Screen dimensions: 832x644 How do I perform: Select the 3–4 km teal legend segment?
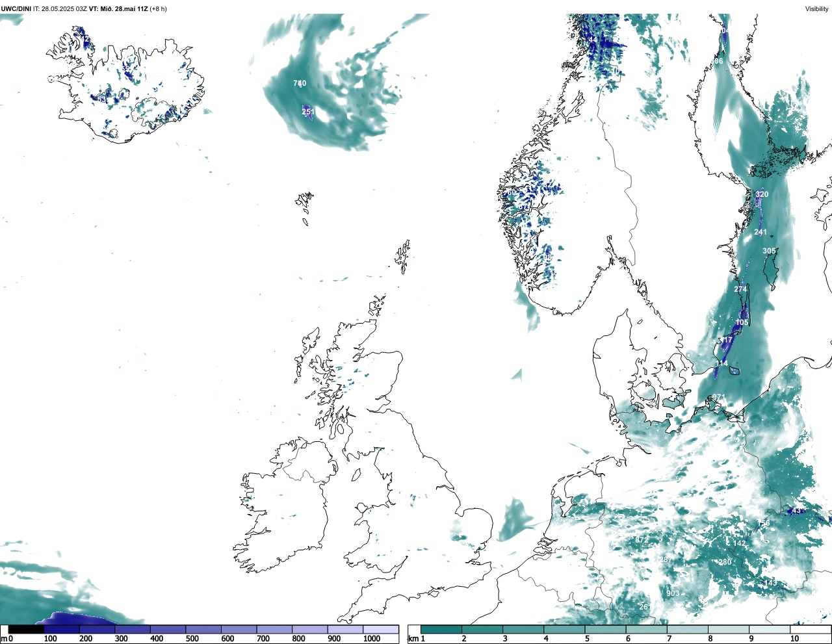tap(524, 629)
